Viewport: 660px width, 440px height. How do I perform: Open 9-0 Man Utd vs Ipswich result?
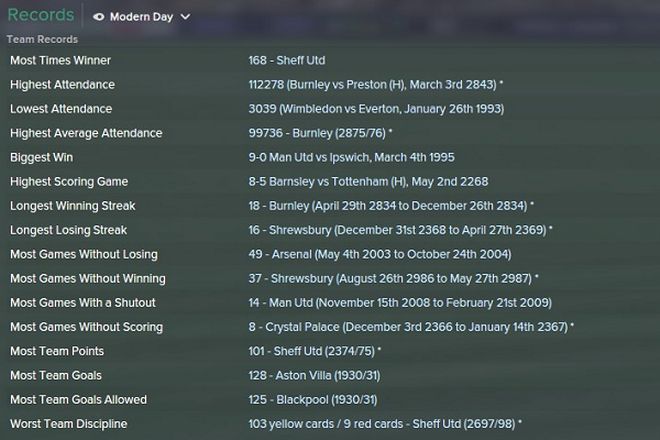[351, 157]
